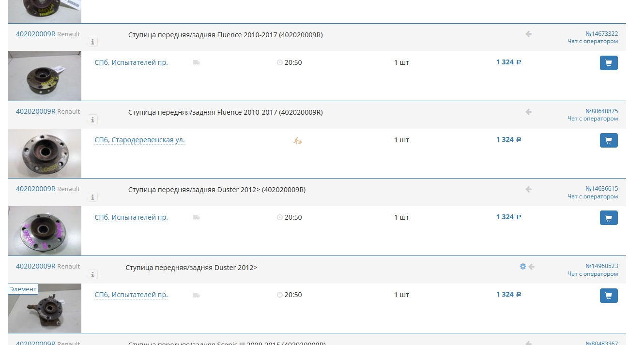Open part number link for №14636615 row
The width and height of the screenshot is (644, 345).
pyautogui.click(x=36, y=189)
